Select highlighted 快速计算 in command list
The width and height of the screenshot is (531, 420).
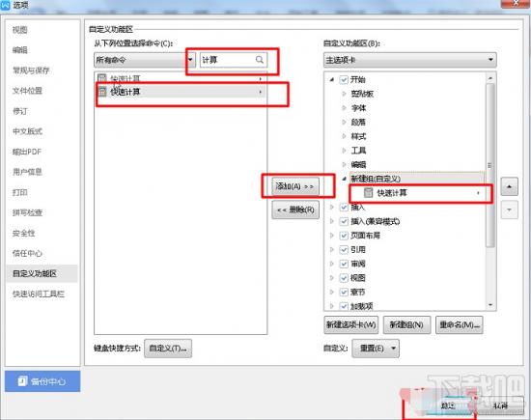(181, 92)
